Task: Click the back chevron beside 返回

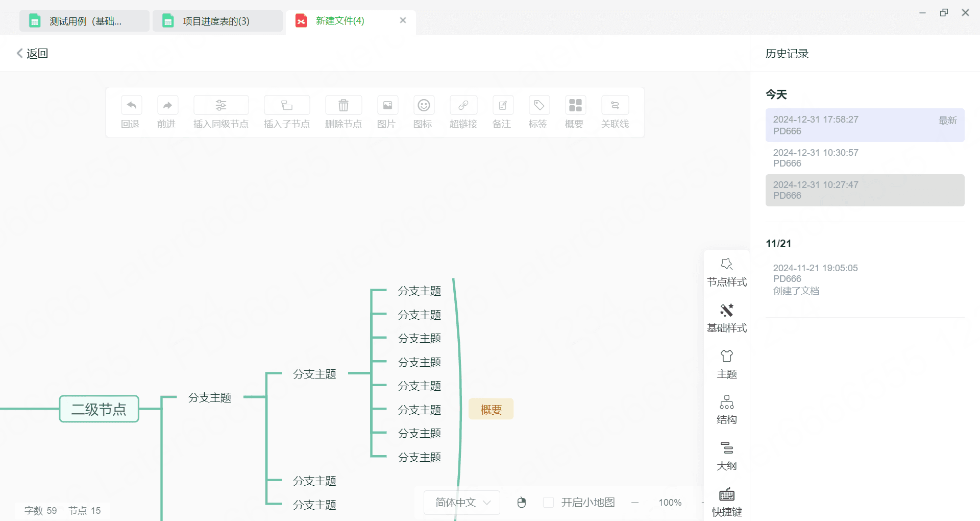Action: (19, 53)
